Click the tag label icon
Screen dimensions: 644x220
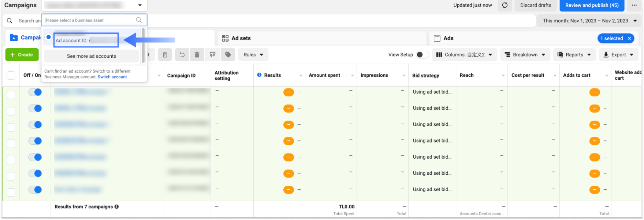pos(228,55)
